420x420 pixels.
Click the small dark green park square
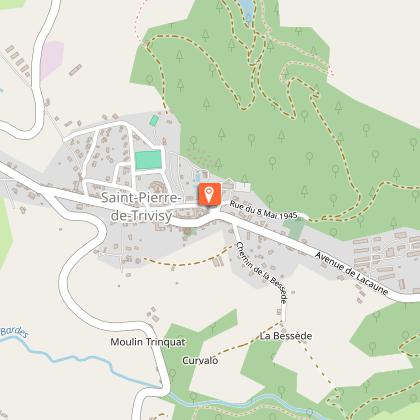pos(294,228)
